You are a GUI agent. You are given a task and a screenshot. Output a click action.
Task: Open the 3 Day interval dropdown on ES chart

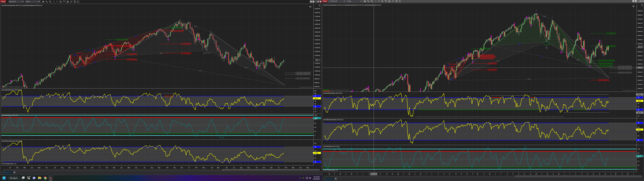pyautogui.click(x=361, y=1)
